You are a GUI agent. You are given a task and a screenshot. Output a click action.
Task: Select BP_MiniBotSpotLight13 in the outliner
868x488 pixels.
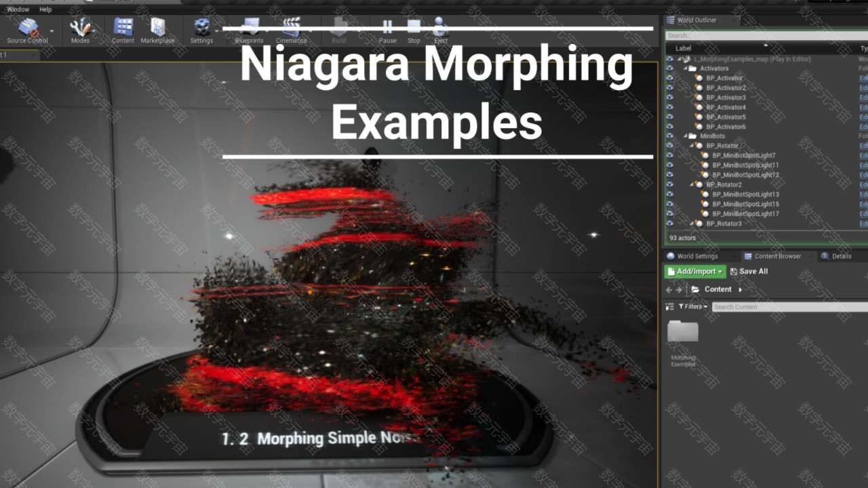pyautogui.click(x=745, y=195)
